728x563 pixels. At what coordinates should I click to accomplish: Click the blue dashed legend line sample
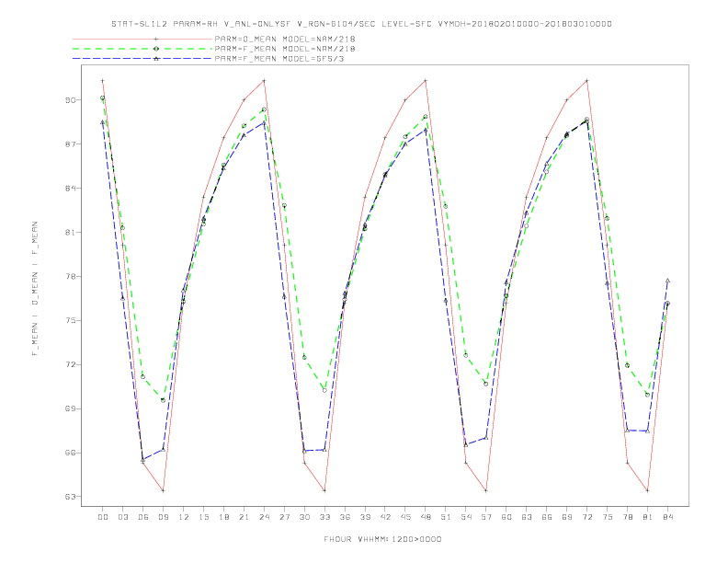[x=142, y=59]
